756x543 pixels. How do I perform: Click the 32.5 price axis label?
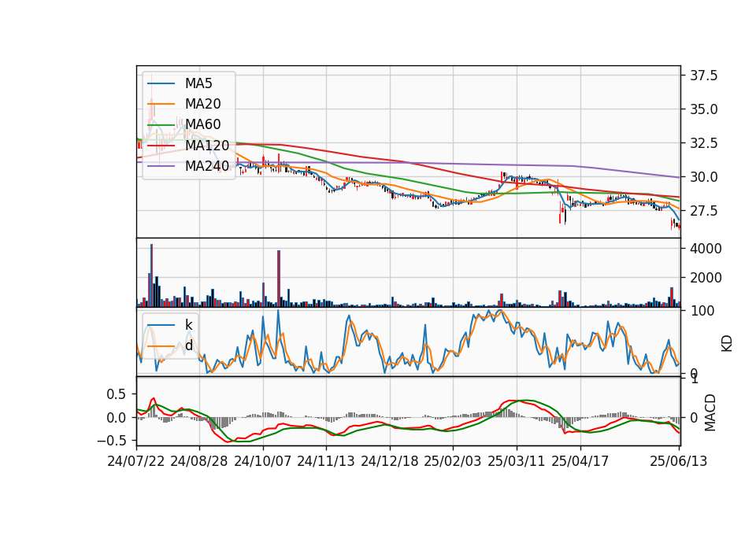click(x=703, y=143)
